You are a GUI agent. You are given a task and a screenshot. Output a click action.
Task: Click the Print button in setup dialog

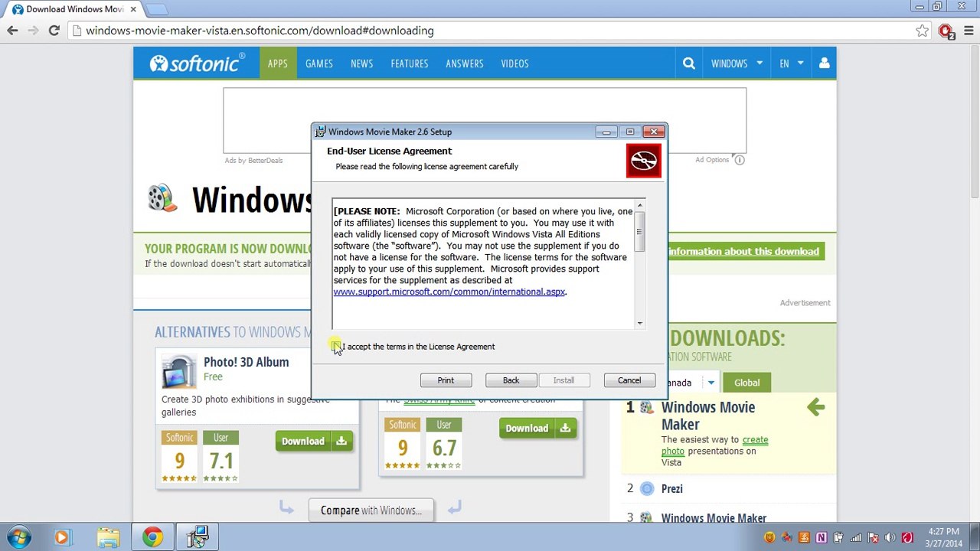pyautogui.click(x=446, y=380)
